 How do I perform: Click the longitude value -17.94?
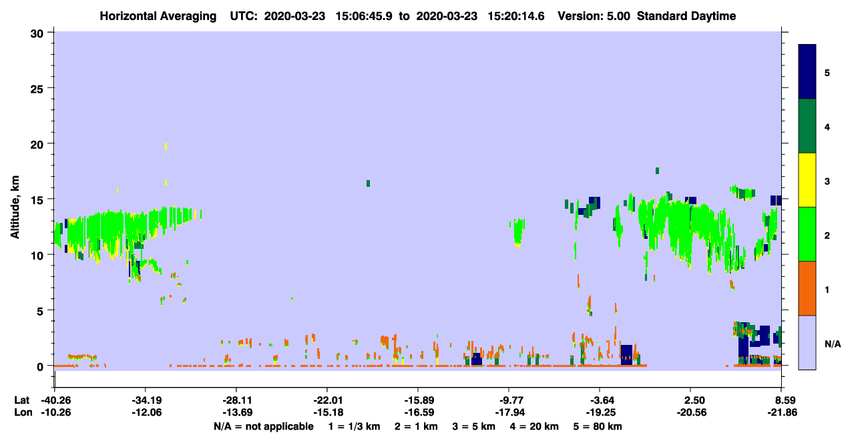coord(509,413)
